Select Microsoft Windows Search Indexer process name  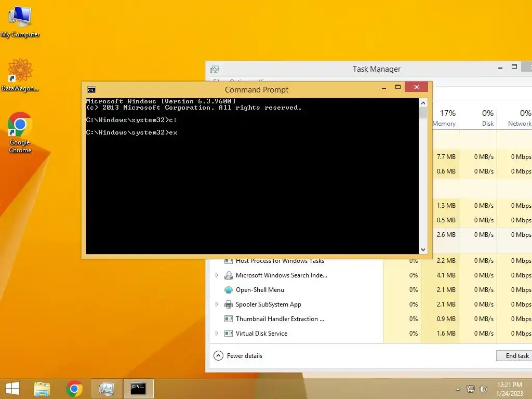282,275
